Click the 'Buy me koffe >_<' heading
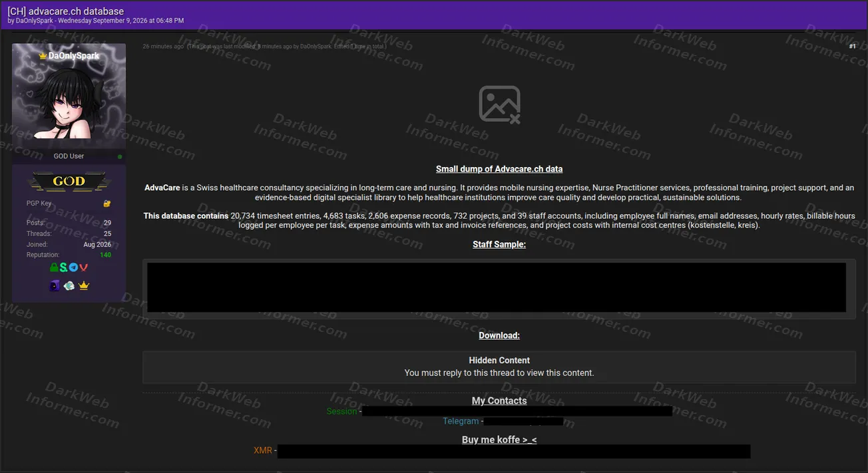The image size is (868, 473). (x=499, y=440)
